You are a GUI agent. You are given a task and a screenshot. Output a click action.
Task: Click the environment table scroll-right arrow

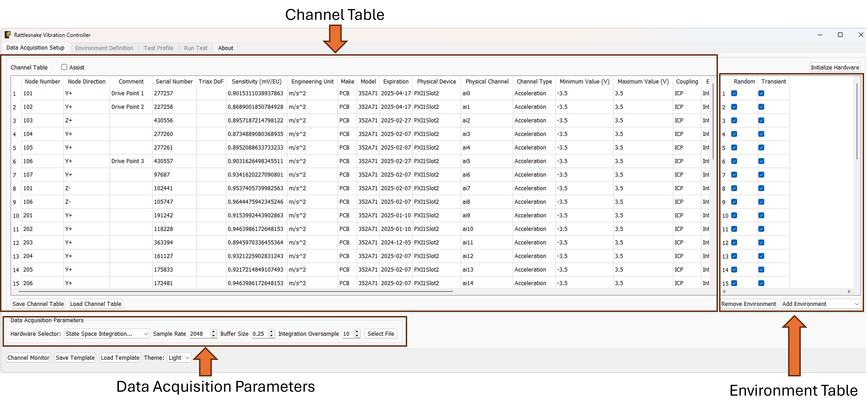[849, 291]
